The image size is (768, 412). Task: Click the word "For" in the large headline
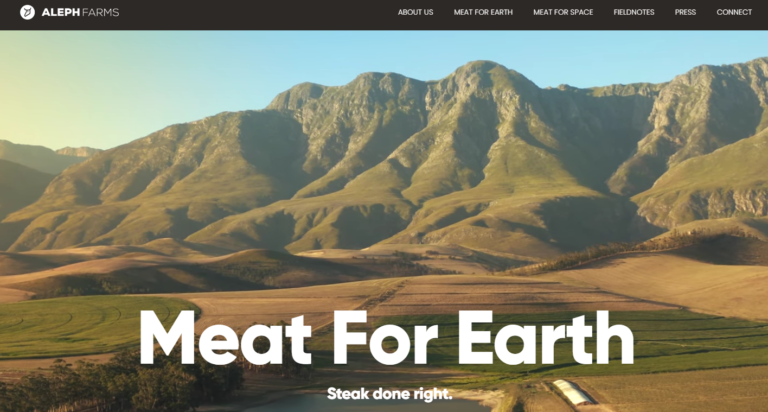click(x=386, y=338)
